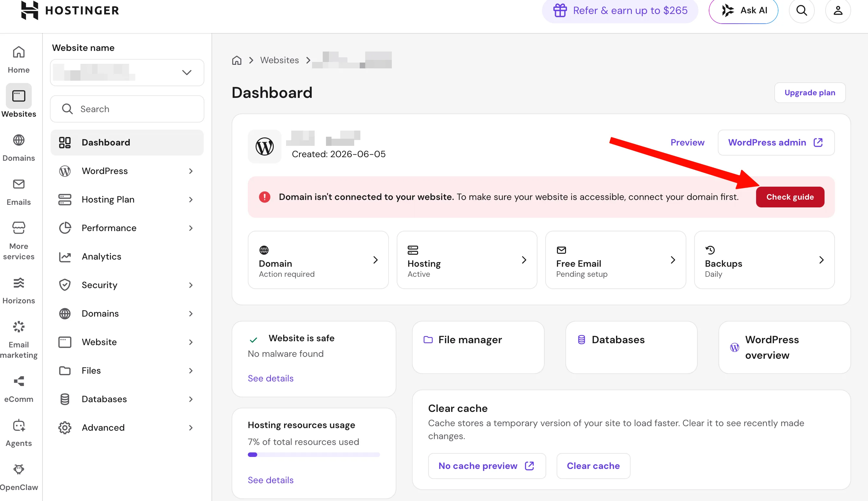Click the Hosting Plan server icon in sidebar
Screen dimensions: 868x501
[65, 200]
